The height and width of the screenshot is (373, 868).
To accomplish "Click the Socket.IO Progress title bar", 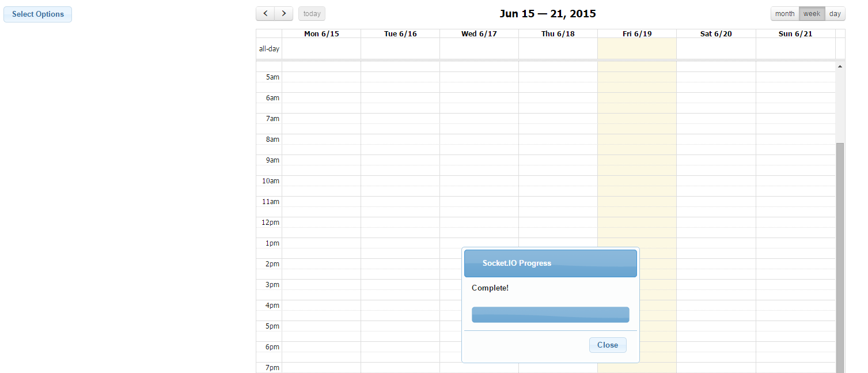I will (550, 263).
